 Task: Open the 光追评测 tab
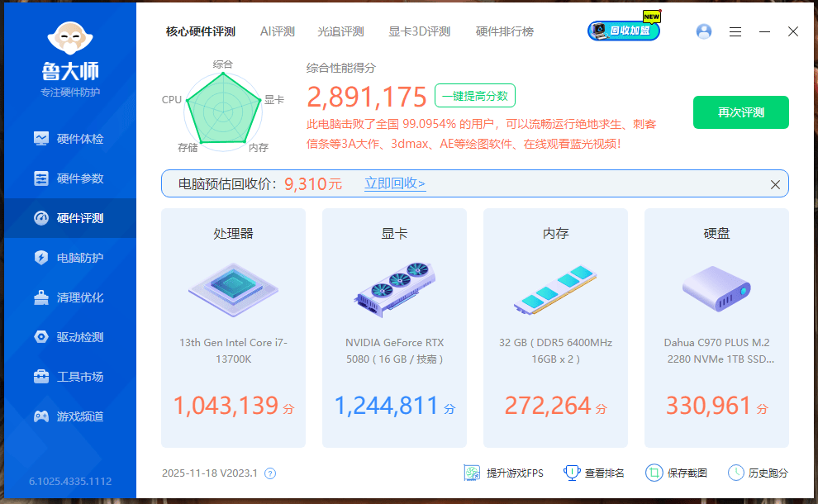click(x=340, y=32)
